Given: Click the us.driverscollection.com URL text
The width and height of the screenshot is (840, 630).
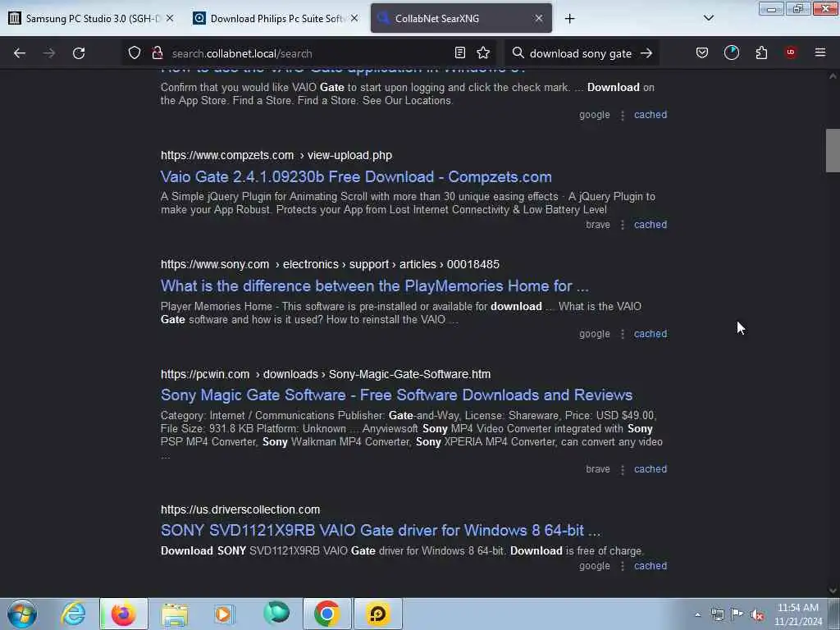Looking at the screenshot, I should (x=240, y=509).
